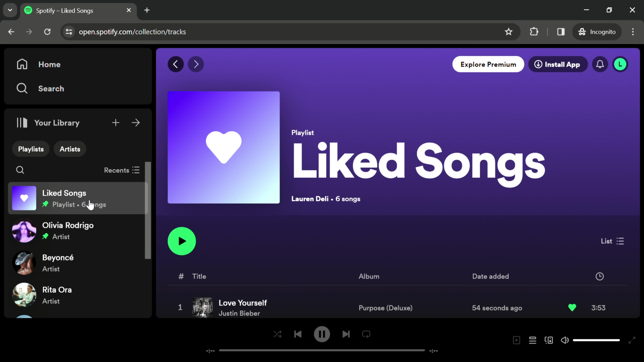Drag the volume slider to adjust level

click(x=597, y=340)
